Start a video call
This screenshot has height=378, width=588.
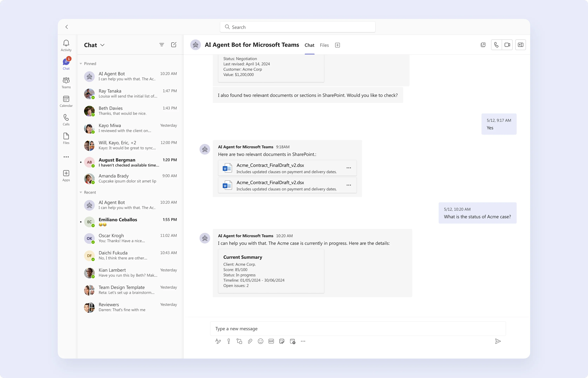(507, 45)
